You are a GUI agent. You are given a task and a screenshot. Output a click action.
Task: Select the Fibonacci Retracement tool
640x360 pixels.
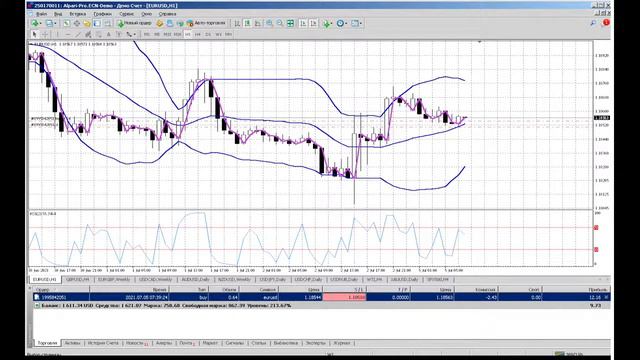point(98,34)
